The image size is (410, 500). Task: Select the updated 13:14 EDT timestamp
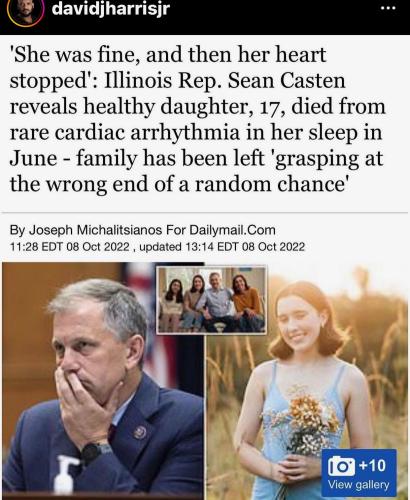[x=222, y=247]
